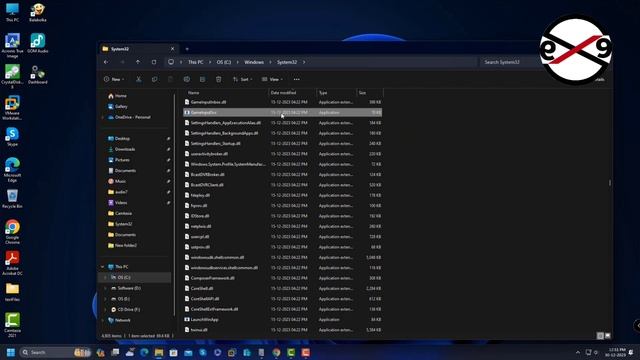Open New folder2 in sidebar
Screen dimensions: 640x360
click(122, 245)
